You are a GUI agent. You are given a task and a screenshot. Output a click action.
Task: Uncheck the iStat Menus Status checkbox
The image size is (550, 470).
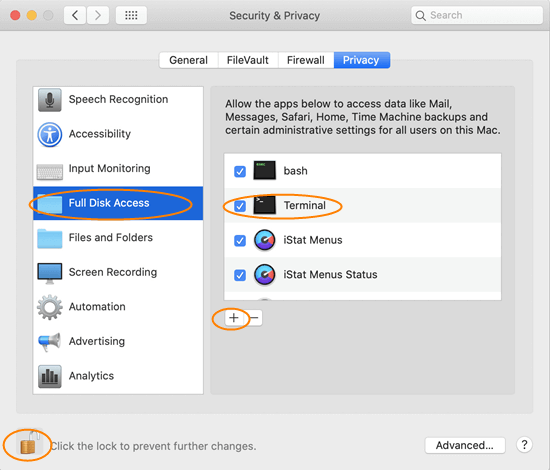pos(240,275)
